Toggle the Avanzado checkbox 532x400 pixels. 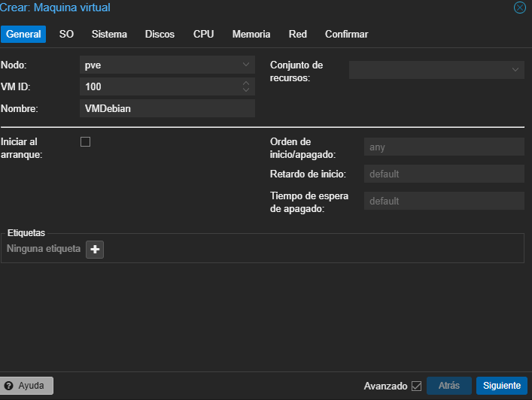[416, 386]
